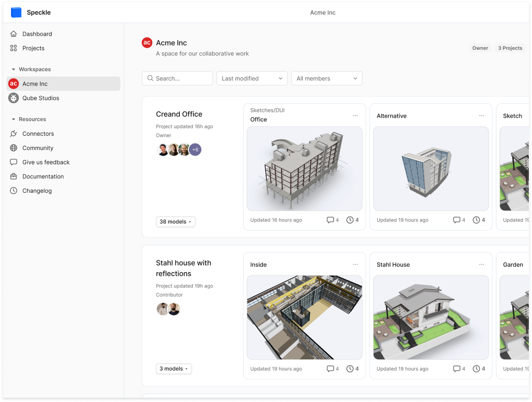532x402 pixels.
Task: Click the Community globe icon
Action: (13, 148)
